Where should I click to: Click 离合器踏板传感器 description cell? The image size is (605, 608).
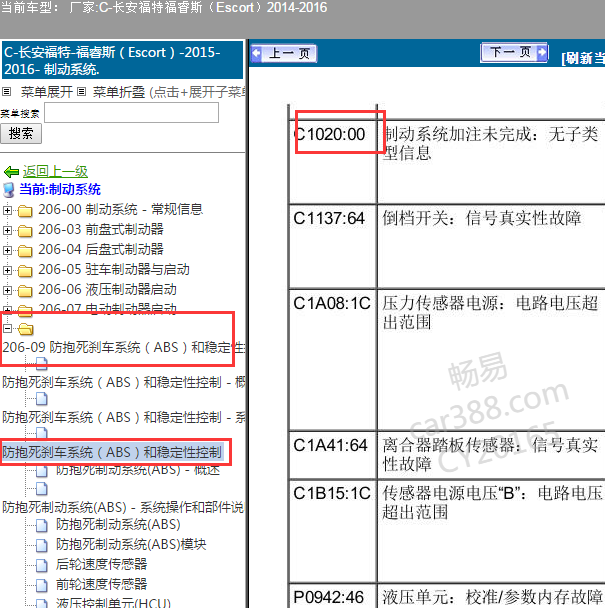491,454
